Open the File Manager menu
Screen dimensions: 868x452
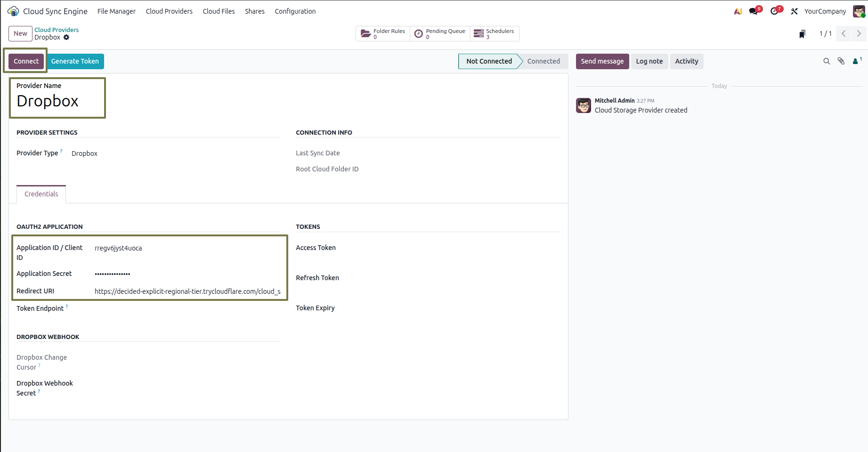click(116, 11)
